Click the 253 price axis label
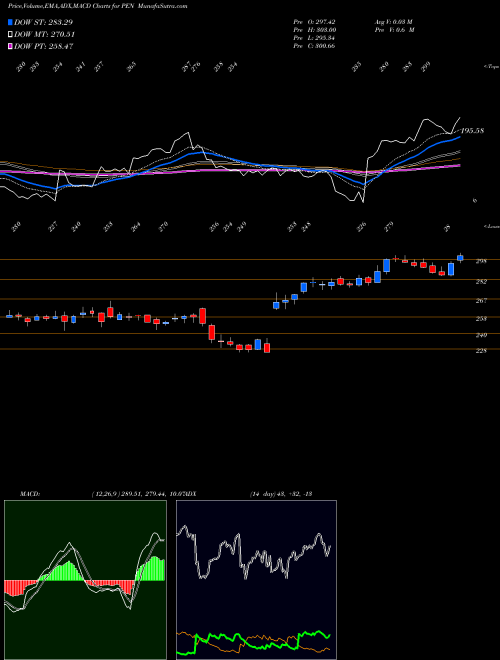The height and width of the screenshot is (660, 500). pyautogui.click(x=481, y=319)
